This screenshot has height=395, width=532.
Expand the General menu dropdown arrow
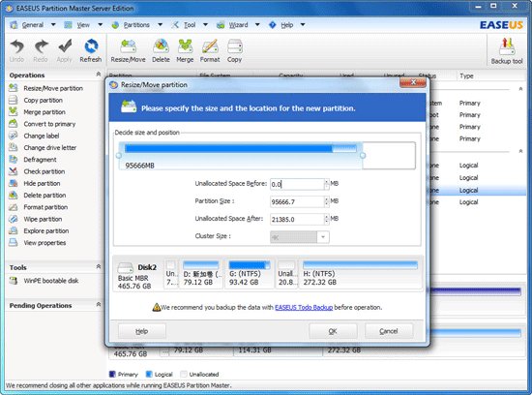click(53, 25)
